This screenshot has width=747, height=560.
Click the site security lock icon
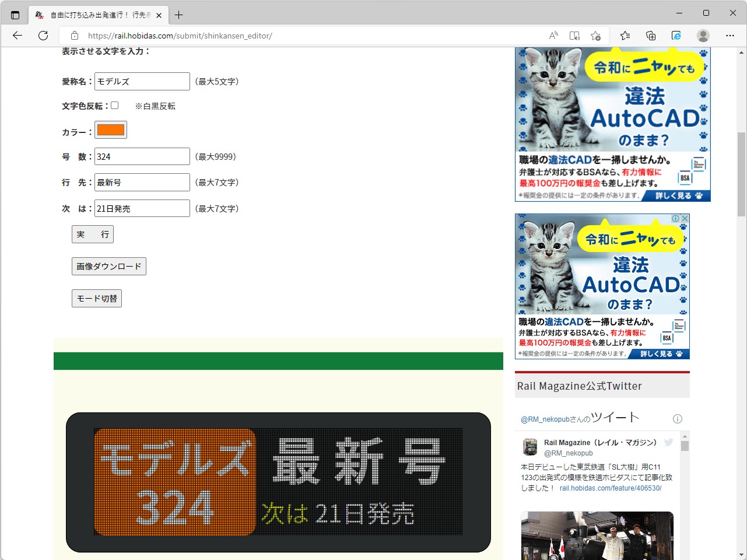click(74, 36)
